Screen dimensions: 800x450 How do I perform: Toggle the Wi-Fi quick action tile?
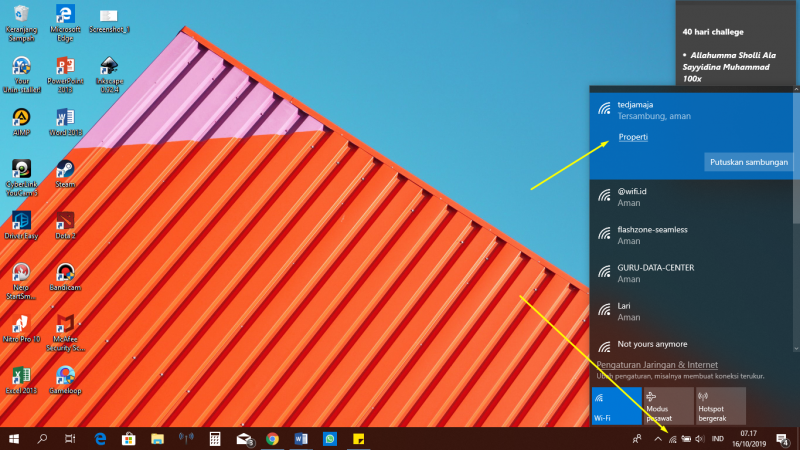click(617, 406)
